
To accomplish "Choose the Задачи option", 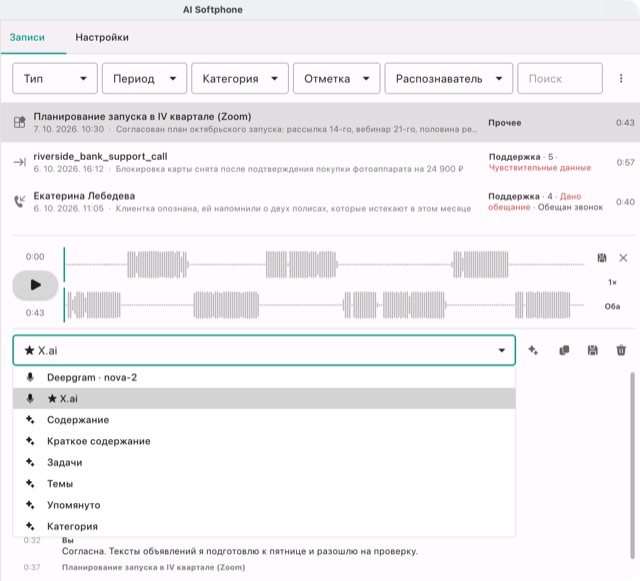I will coord(264,462).
